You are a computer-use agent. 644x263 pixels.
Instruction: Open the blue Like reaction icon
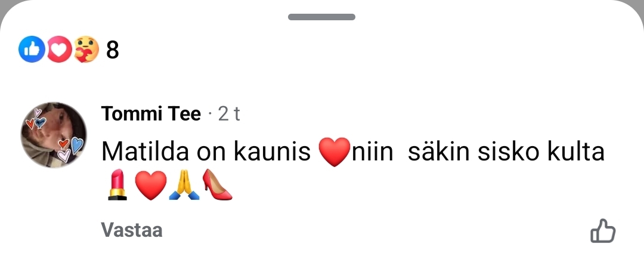pos(32,49)
